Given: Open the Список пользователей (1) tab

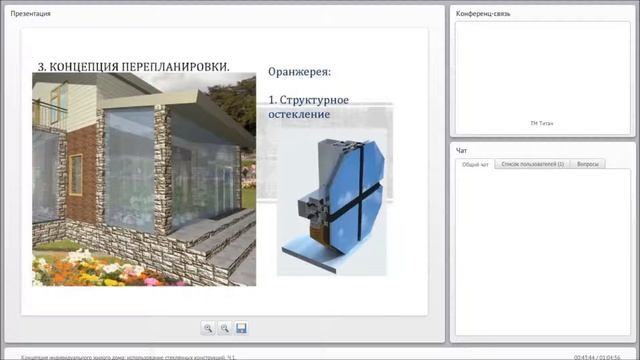Looking at the screenshot, I should pyautogui.click(x=533, y=164).
